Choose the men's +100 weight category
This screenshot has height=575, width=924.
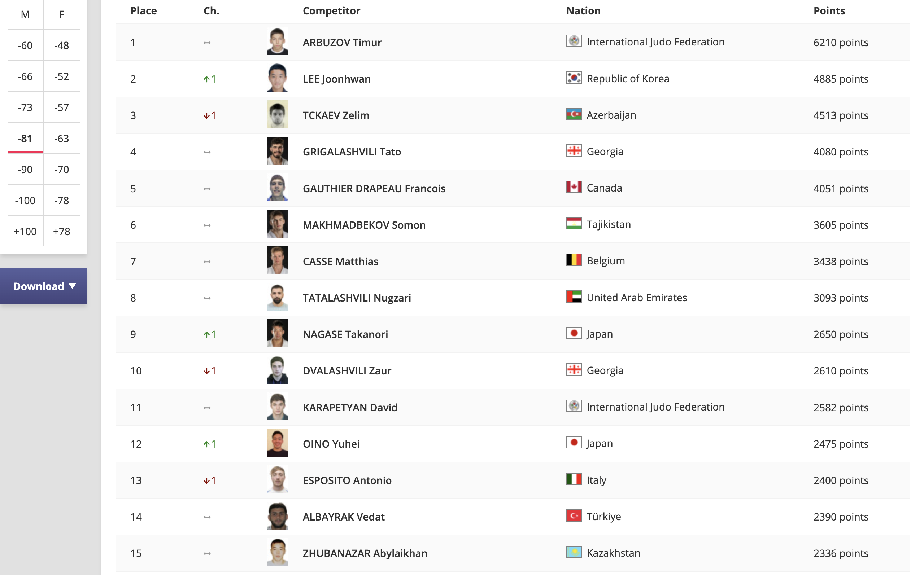coord(25,232)
